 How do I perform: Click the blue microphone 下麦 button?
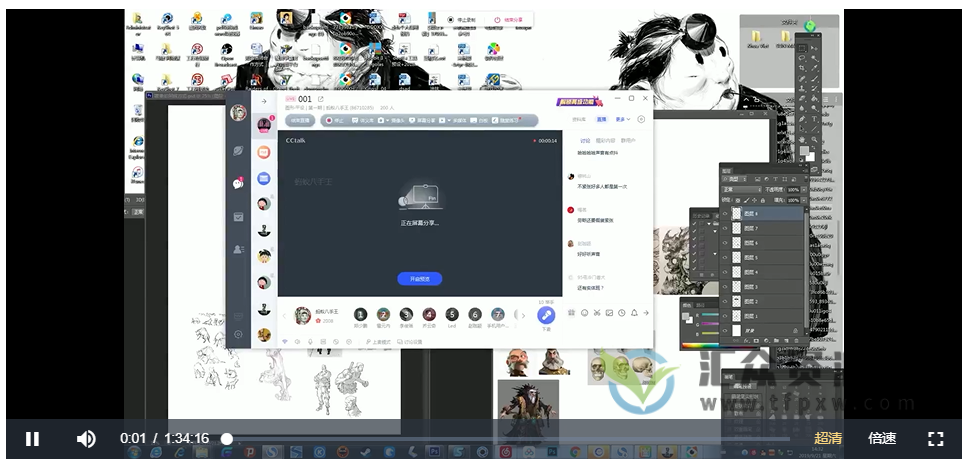coord(546,316)
